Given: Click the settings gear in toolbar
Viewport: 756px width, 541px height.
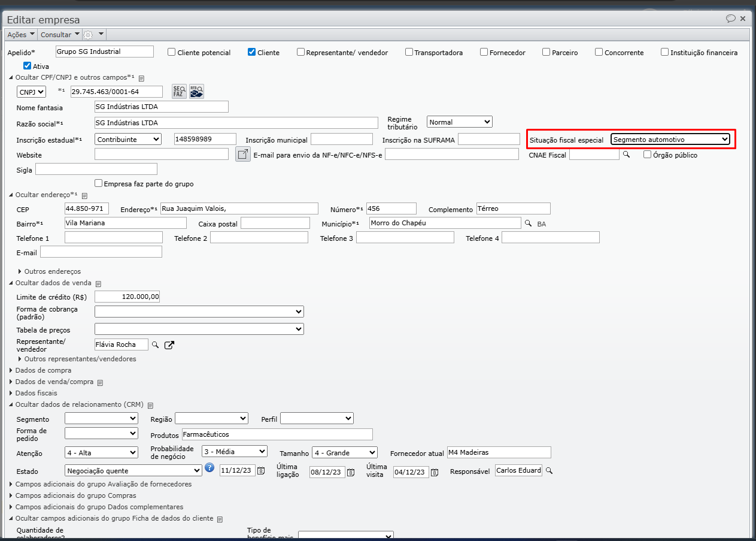Looking at the screenshot, I should (x=89, y=35).
